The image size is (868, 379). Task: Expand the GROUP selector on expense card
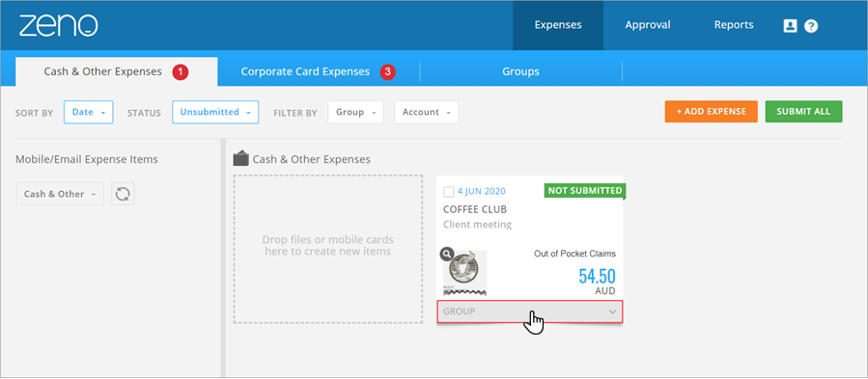(530, 311)
